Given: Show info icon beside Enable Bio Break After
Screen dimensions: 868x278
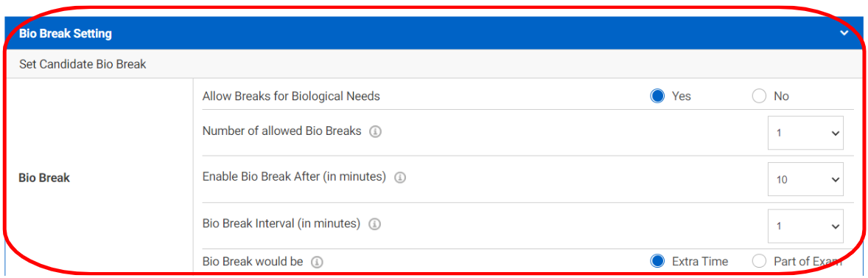Looking at the screenshot, I should pyautogui.click(x=399, y=178).
